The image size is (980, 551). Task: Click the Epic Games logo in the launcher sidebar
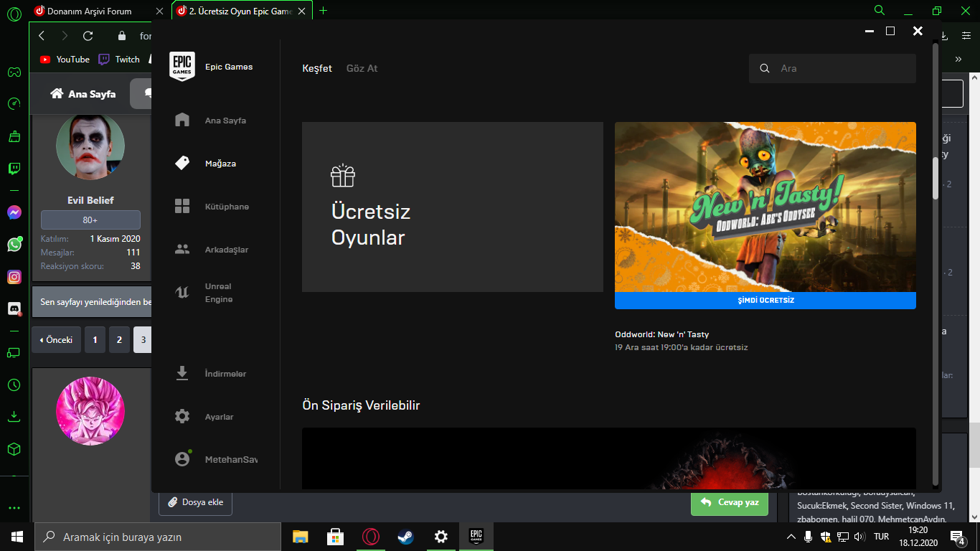point(182,67)
